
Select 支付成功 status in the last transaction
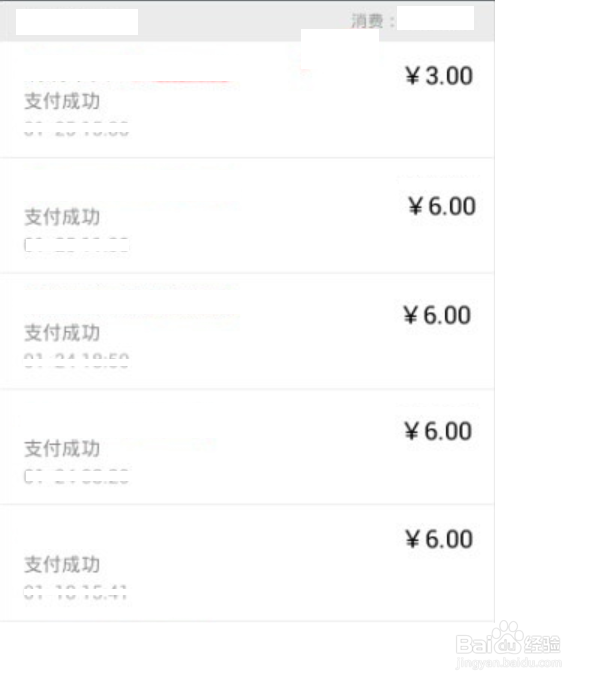(x=62, y=564)
